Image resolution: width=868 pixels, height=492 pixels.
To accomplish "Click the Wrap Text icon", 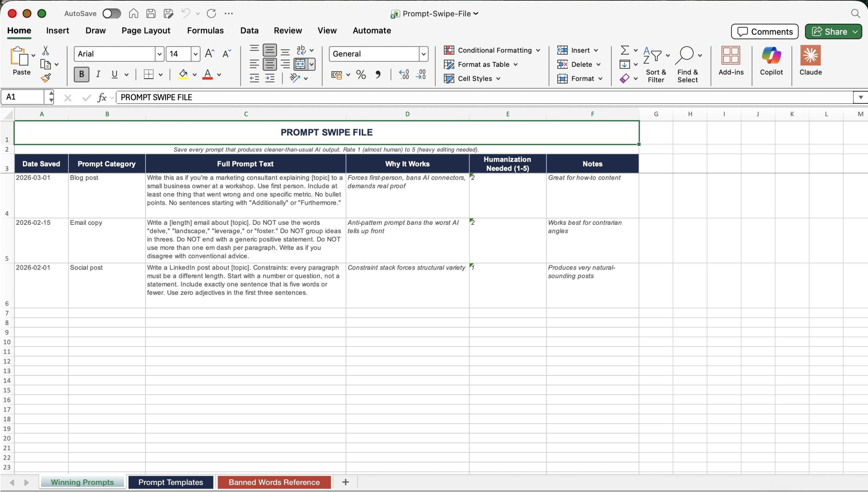I will click(301, 50).
